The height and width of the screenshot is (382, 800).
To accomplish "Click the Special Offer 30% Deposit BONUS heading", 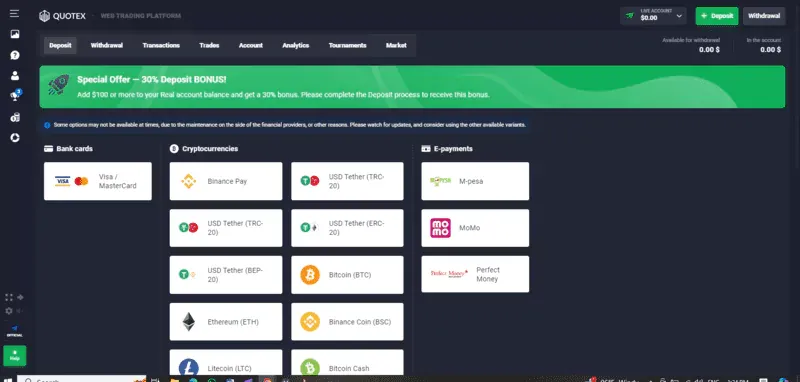I will (x=152, y=80).
